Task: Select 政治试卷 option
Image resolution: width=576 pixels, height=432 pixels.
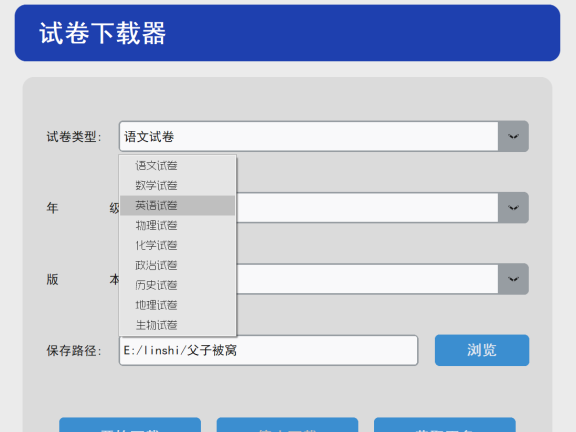Action: click(177, 265)
